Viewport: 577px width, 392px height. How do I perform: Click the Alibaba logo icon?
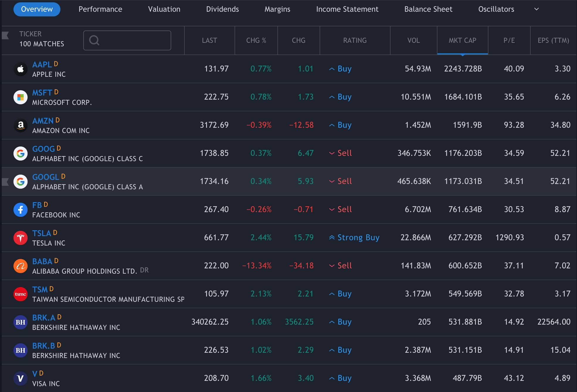click(21, 266)
